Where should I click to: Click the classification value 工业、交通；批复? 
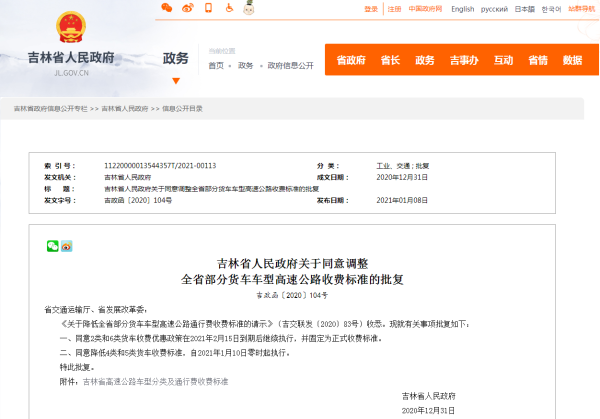pos(403,166)
